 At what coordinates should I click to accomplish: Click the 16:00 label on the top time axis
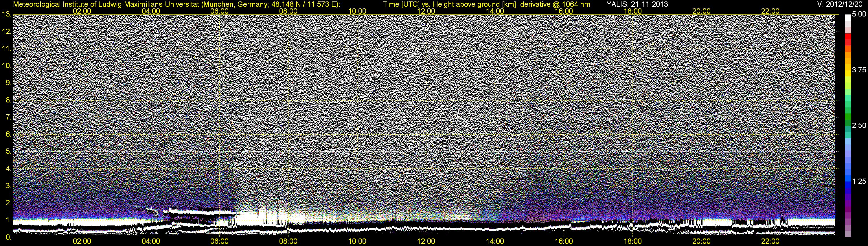[564, 11]
